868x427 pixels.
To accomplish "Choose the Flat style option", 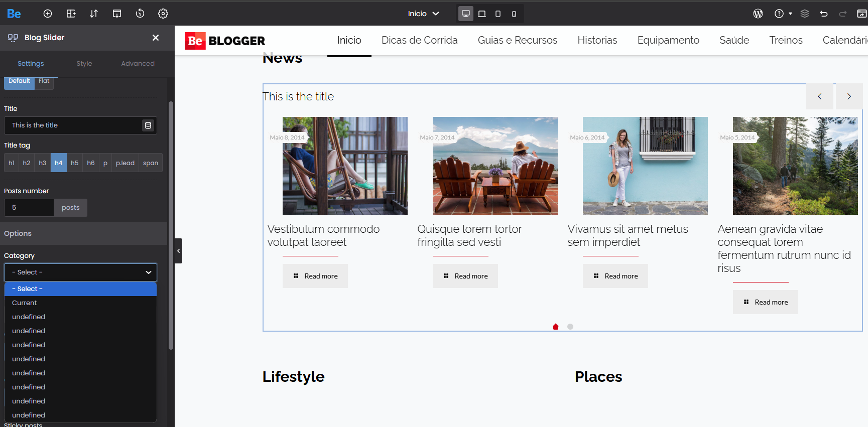I will tap(44, 81).
